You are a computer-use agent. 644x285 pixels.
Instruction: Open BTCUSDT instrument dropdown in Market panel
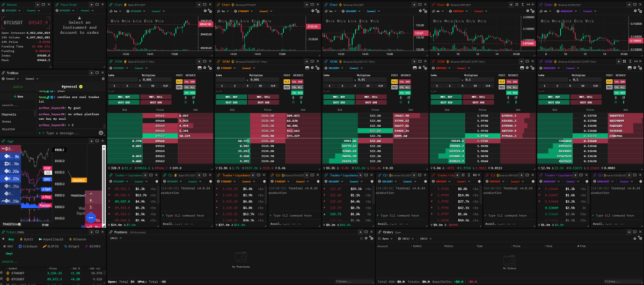tap(11, 10)
